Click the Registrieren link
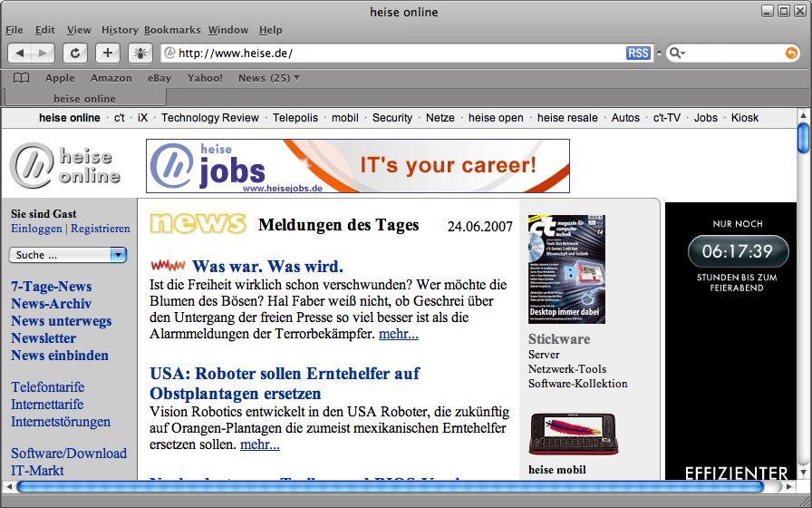This screenshot has width=812, height=508. point(101,229)
